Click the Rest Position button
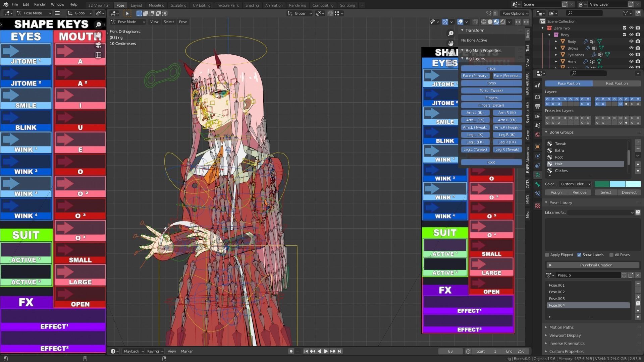 tap(616, 83)
